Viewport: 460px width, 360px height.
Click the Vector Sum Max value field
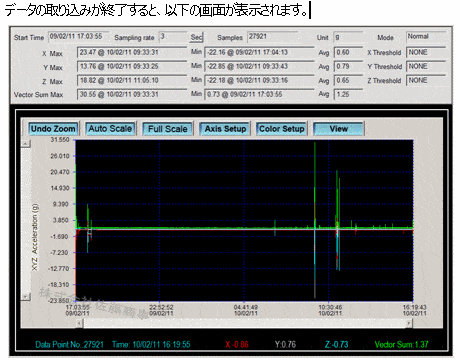tap(132, 94)
